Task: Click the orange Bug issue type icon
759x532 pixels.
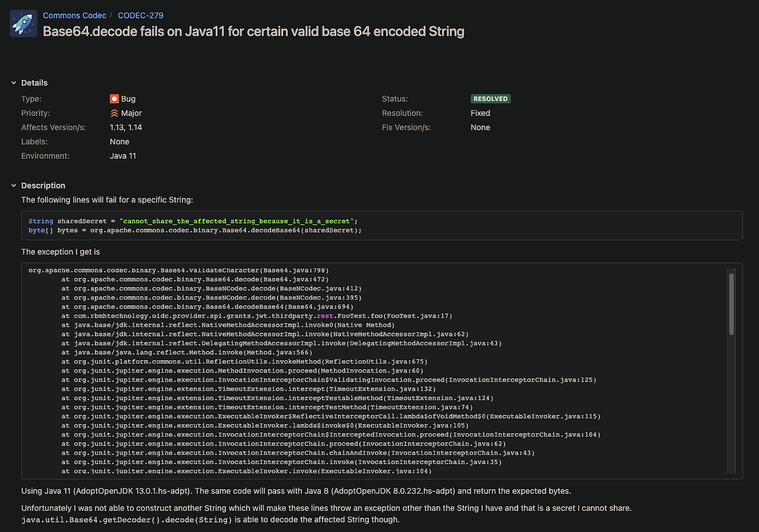Action: point(114,98)
